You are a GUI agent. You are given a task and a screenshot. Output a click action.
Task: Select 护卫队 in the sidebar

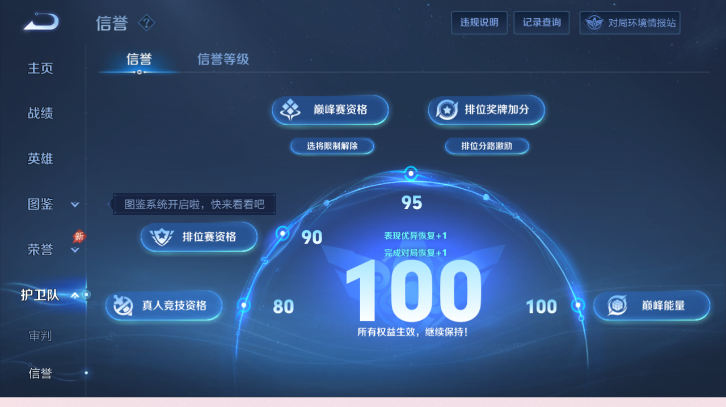coord(40,295)
